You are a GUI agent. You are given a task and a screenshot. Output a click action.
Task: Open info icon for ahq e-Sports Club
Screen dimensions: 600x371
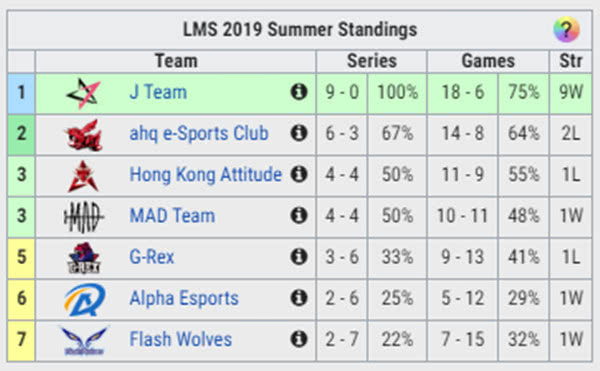(x=299, y=133)
